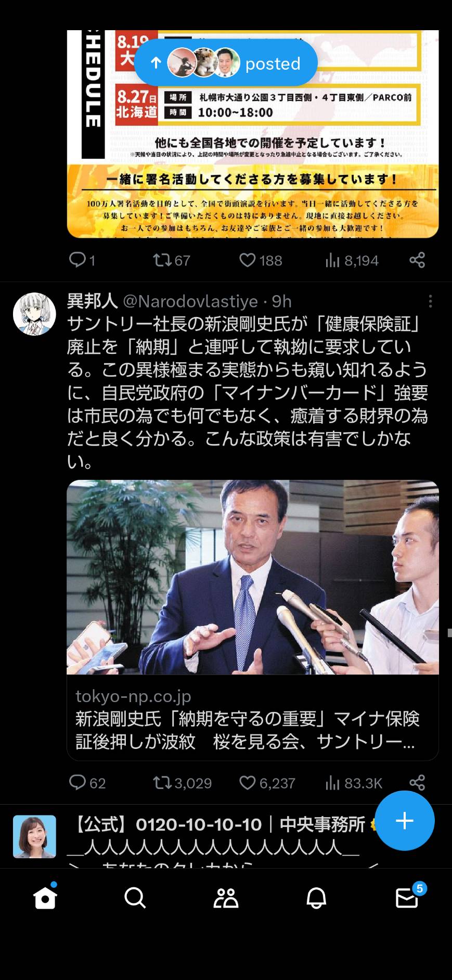The image size is (452, 980).
Task: Open Messages with 5 unread badge
Action: tap(407, 898)
